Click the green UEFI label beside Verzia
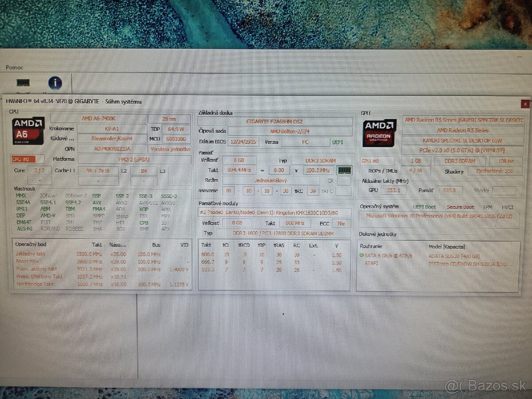Viewport: 532px width, 399px height. click(337, 142)
